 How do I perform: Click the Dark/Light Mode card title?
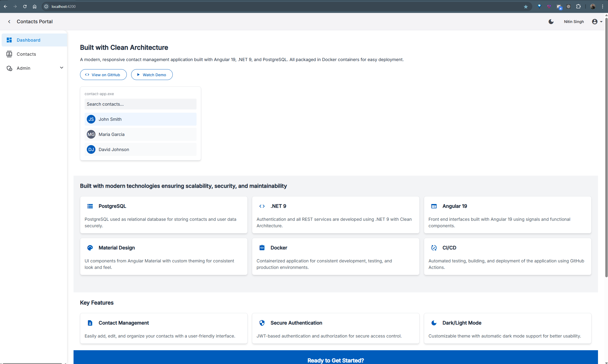click(462, 323)
